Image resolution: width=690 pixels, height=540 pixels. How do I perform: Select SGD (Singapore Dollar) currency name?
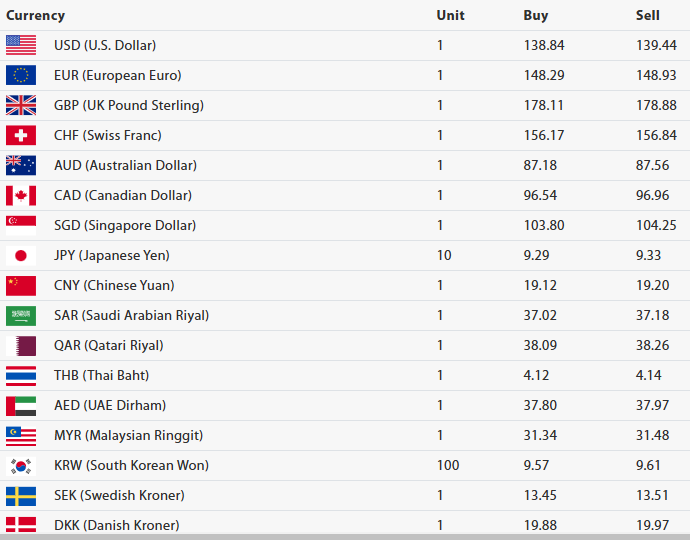[x=125, y=225]
